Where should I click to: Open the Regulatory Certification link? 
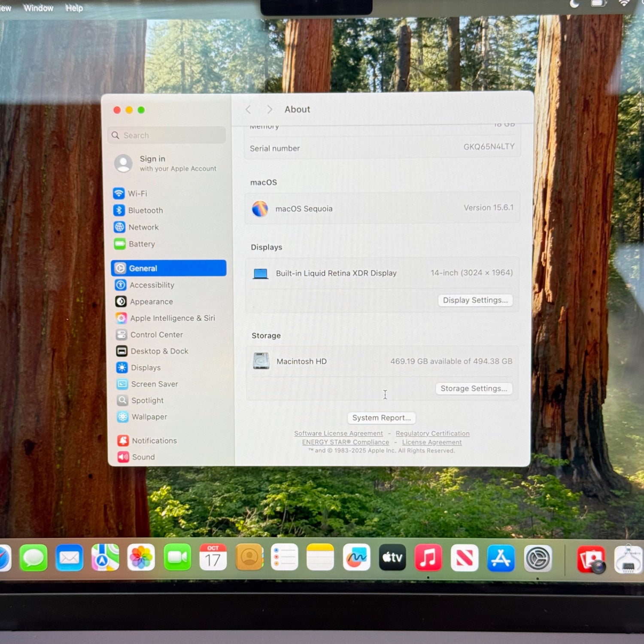(432, 434)
